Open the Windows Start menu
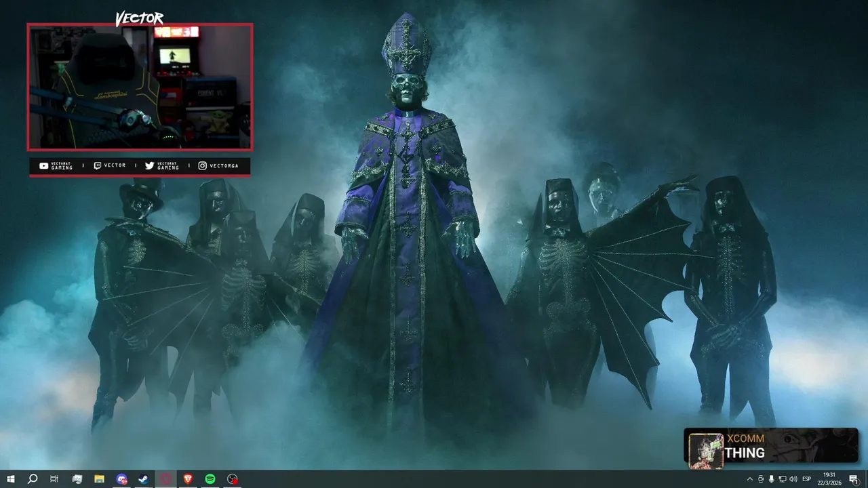This screenshot has height=488, width=868. pos(10,479)
